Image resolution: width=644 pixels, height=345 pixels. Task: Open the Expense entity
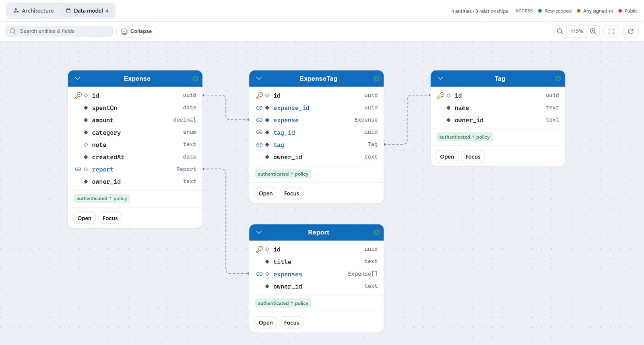pyautogui.click(x=85, y=218)
